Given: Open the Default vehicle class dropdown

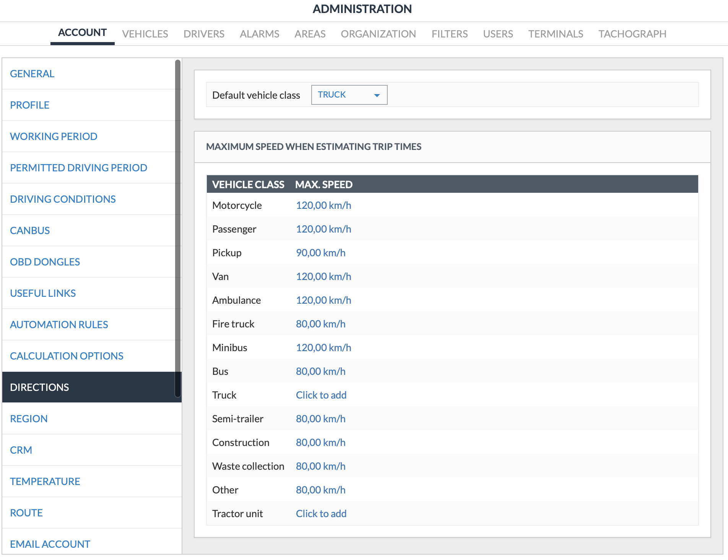Looking at the screenshot, I should tap(349, 95).
